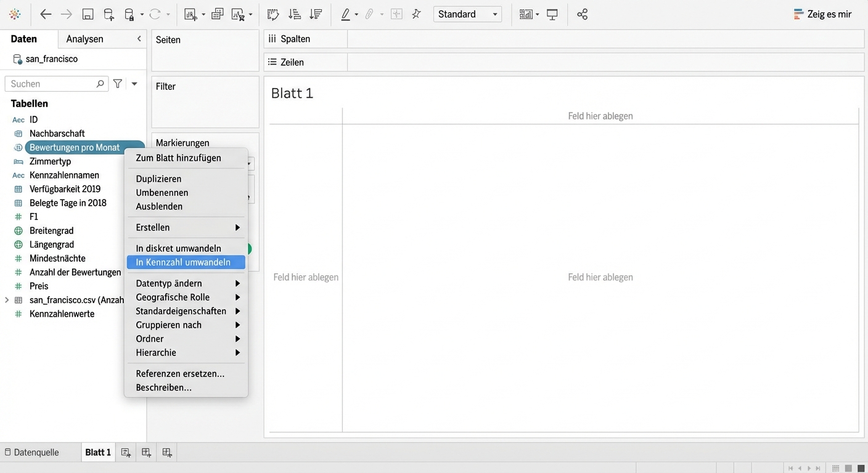Image resolution: width=868 pixels, height=473 pixels.
Task: Select 'In Kennzahl umwandeln' from context menu
Action: 184,262
